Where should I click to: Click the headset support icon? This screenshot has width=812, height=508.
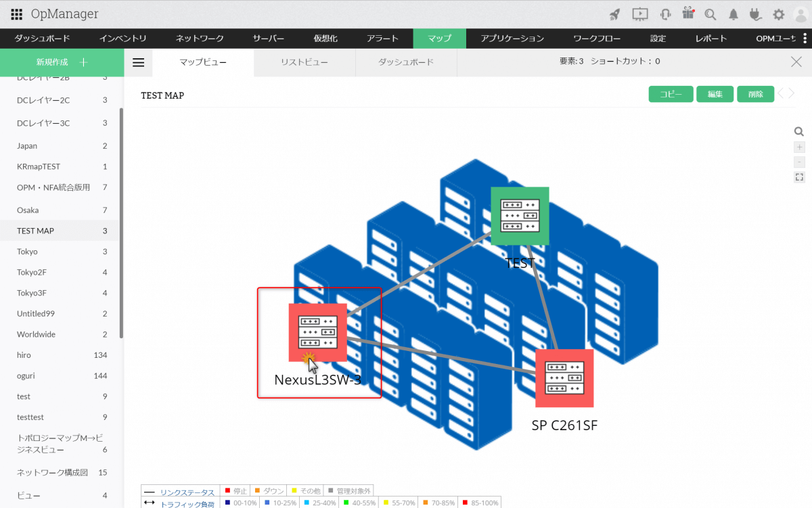pos(665,14)
